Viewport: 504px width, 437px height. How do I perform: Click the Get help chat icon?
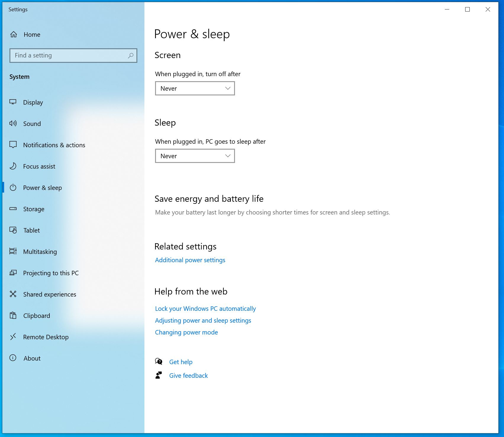[159, 361]
